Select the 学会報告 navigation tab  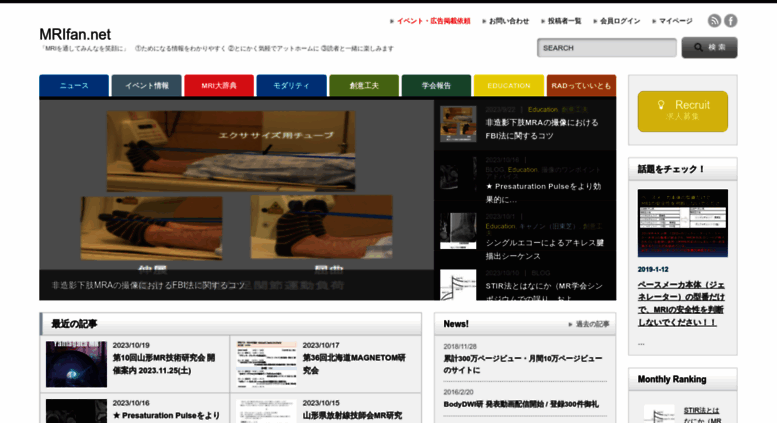436,86
